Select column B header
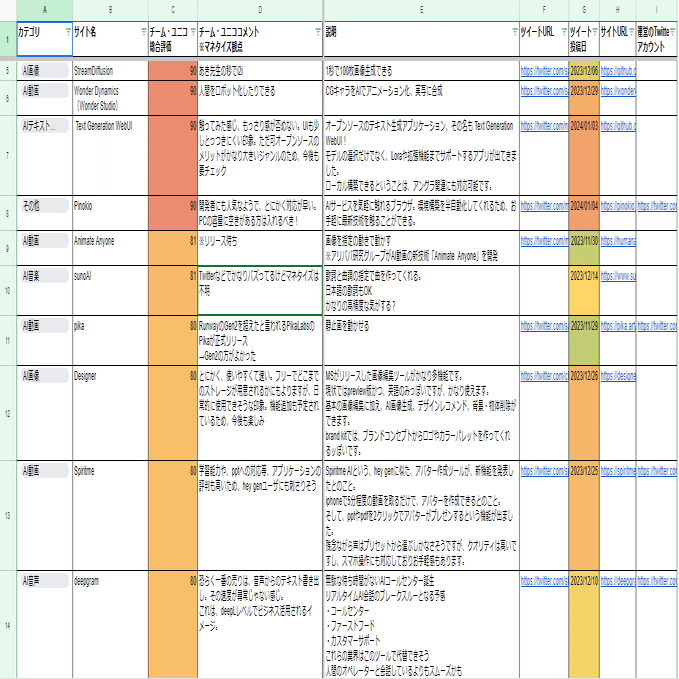679x679 pixels. [x=110, y=10]
